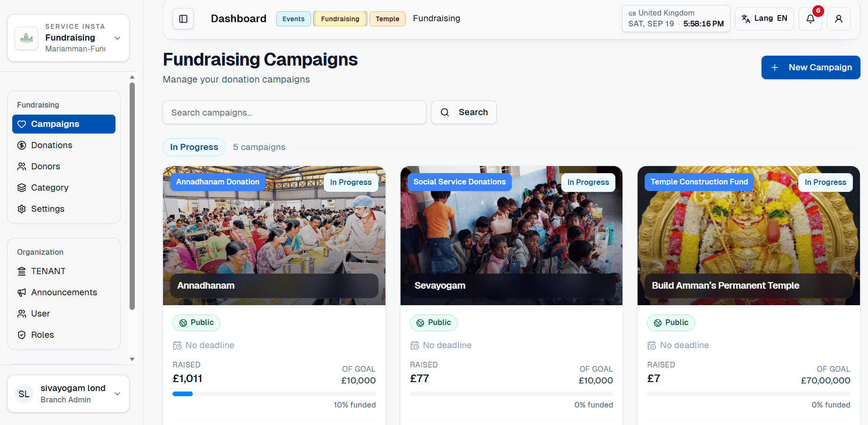Click the Temple Construction Fund badge
The width and height of the screenshot is (868, 425).
pyautogui.click(x=699, y=182)
